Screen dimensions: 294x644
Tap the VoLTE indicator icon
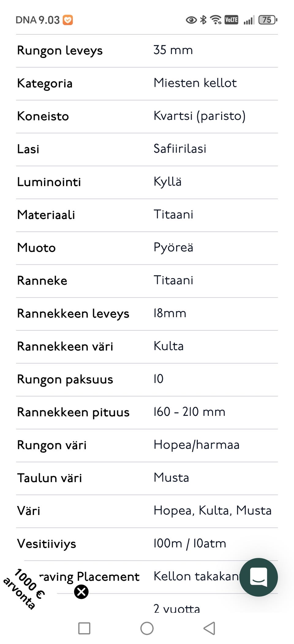[x=232, y=20]
